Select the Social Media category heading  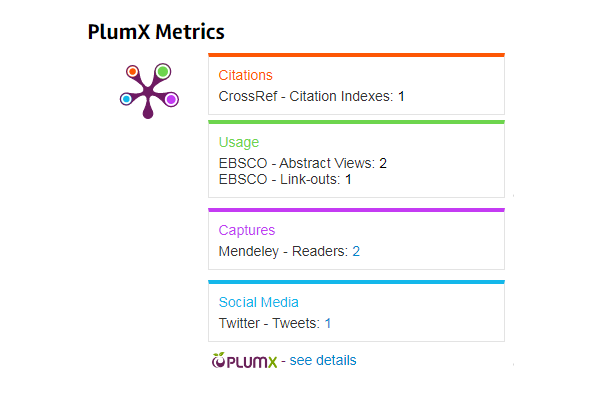(258, 302)
